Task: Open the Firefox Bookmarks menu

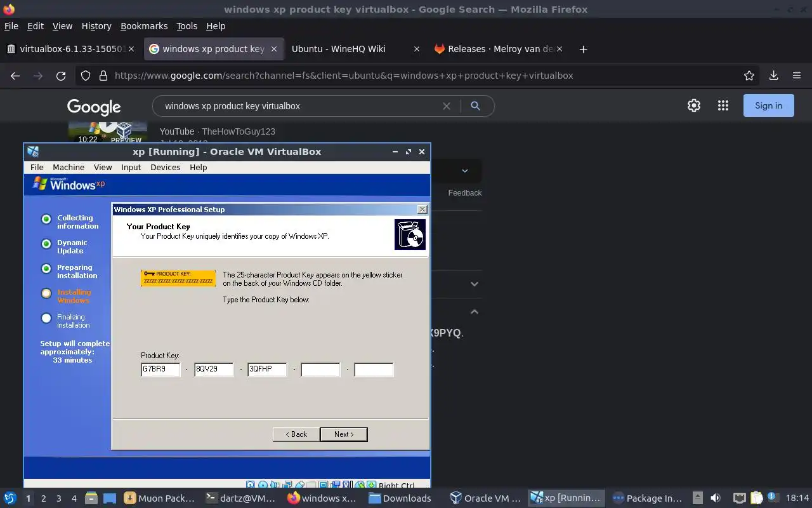Action: pos(144,26)
